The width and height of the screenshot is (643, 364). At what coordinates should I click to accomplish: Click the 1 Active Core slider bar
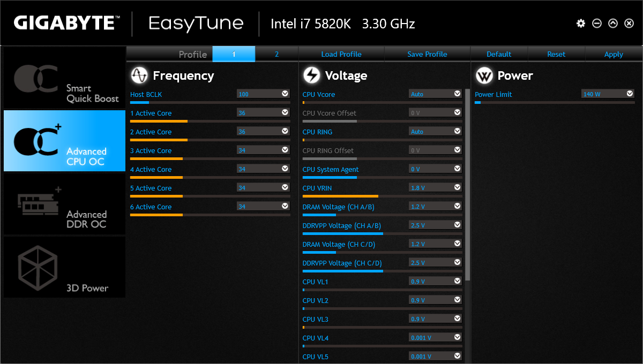[x=210, y=121]
